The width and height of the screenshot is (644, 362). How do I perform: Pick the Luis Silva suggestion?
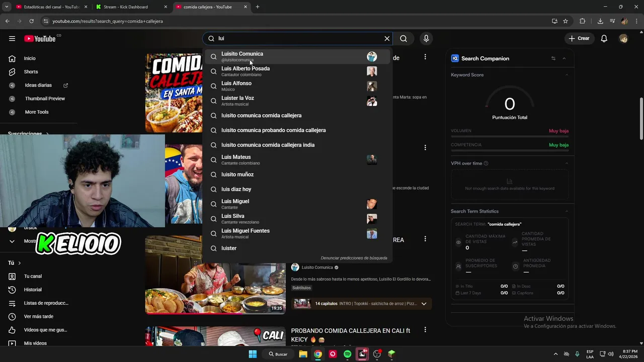click(297, 219)
